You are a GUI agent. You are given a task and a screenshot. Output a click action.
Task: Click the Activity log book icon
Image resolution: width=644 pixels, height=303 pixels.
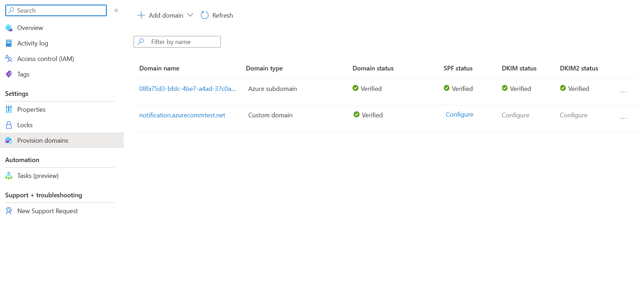point(9,43)
